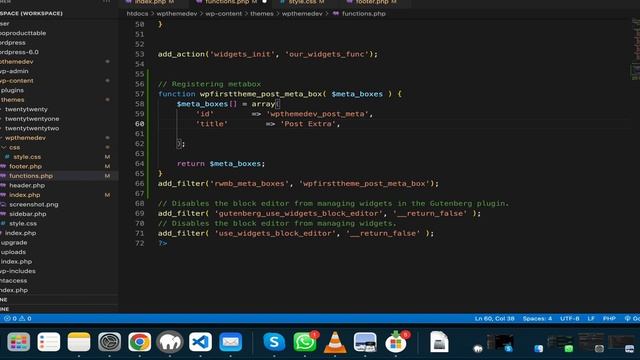Open the Launchpad icon in the Dock
Screen dimensions: 640x360
[x=18, y=342]
